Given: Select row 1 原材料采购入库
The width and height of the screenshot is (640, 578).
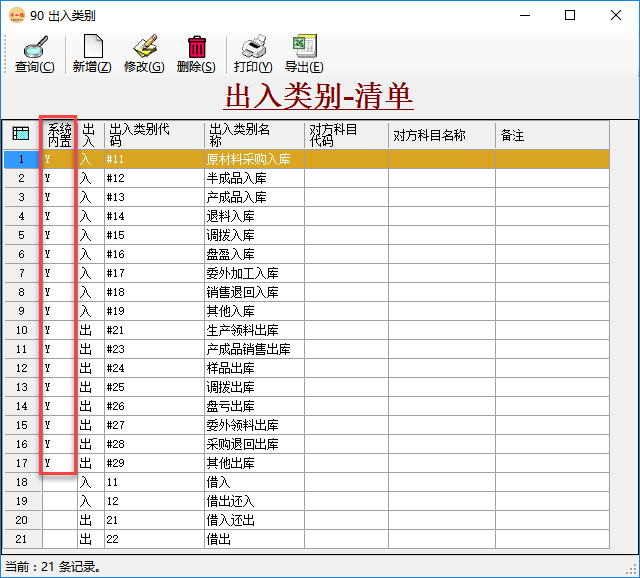Looking at the screenshot, I should [x=253, y=159].
